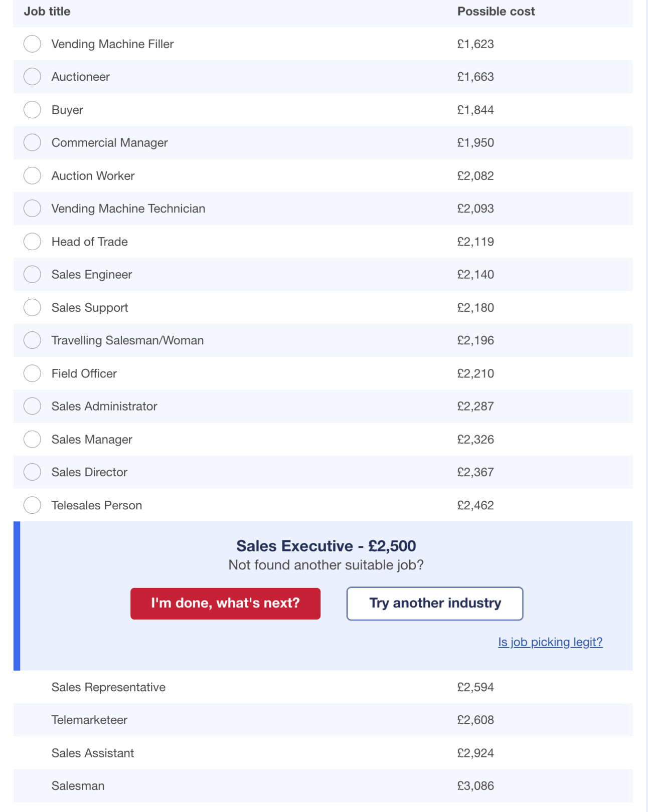Choose the Field Officer radio button

pyautogui.click(x=32, y=373)
